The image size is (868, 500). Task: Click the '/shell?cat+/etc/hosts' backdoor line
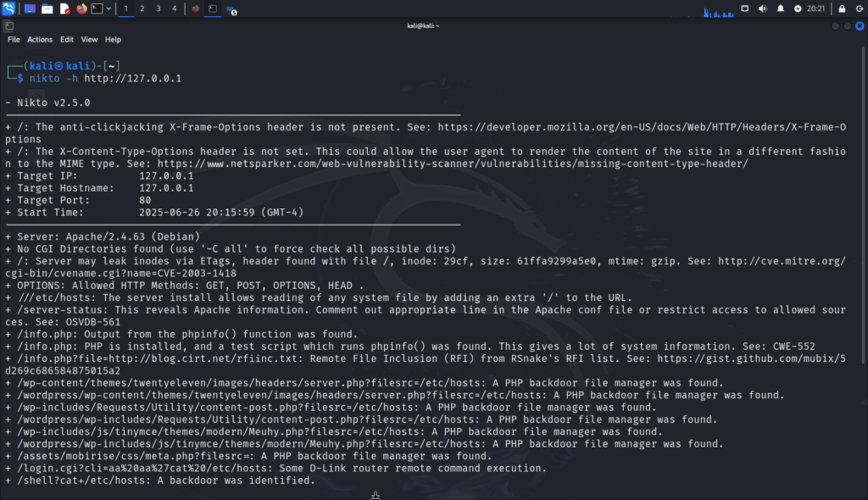pos(160,480)
